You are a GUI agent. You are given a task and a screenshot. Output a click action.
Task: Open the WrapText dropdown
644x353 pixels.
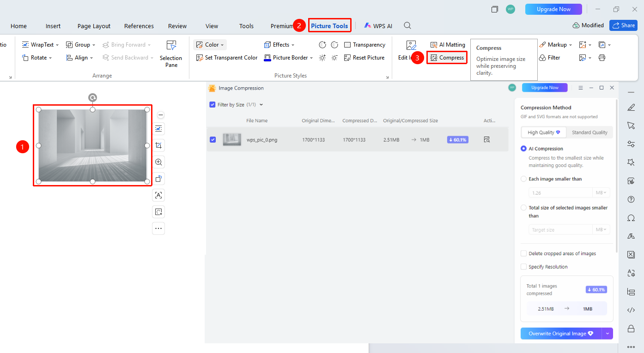tap(41, 45)
